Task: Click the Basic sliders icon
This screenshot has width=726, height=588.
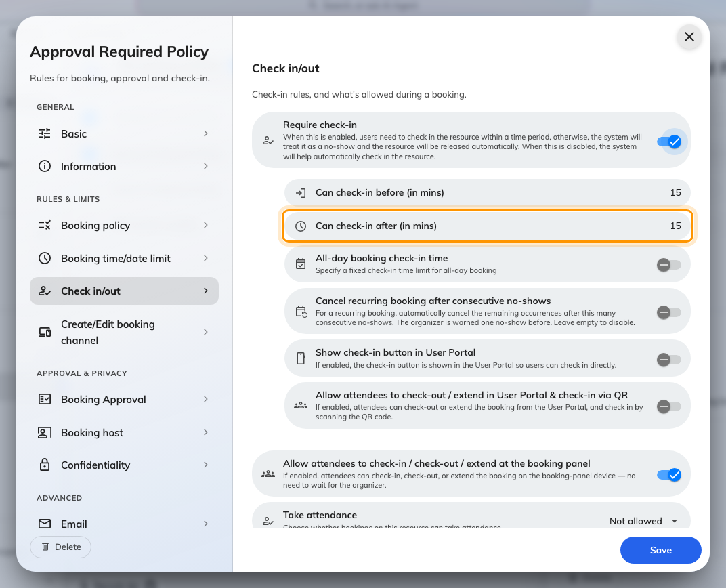Action: 45,134
